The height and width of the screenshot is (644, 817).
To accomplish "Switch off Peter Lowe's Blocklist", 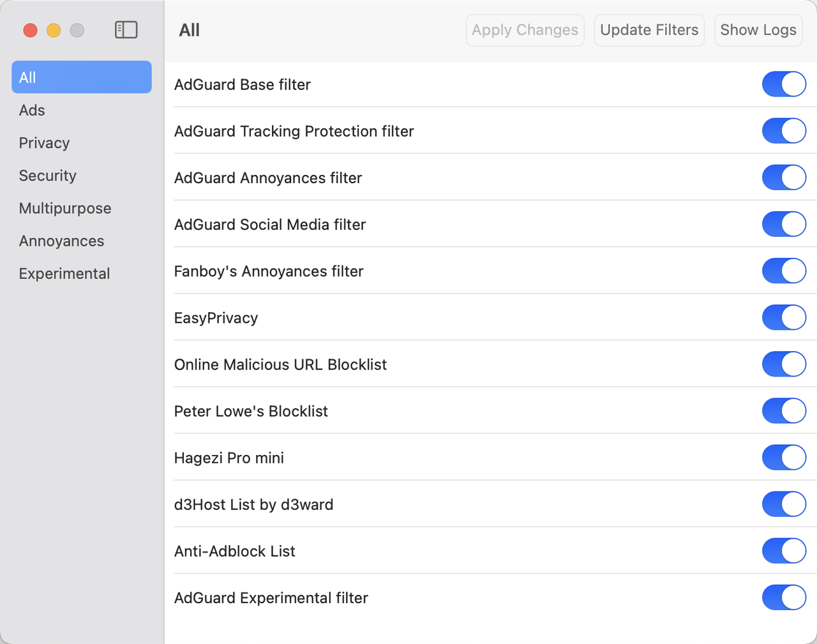I will 783,410.
